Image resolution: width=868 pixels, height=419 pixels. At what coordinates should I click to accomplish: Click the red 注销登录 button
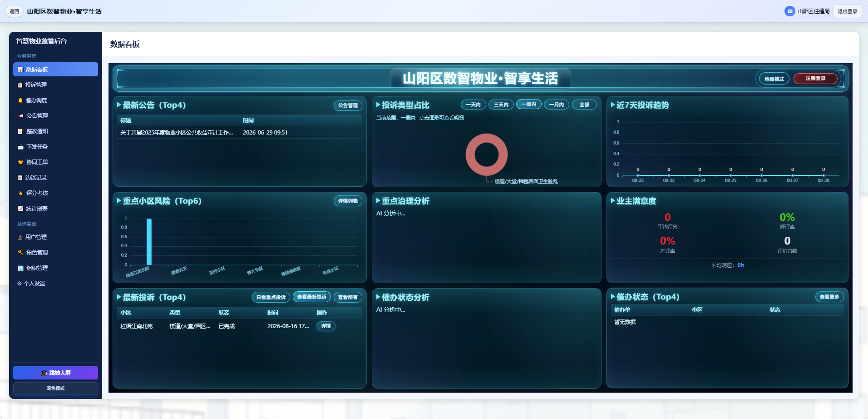(815, 79)
